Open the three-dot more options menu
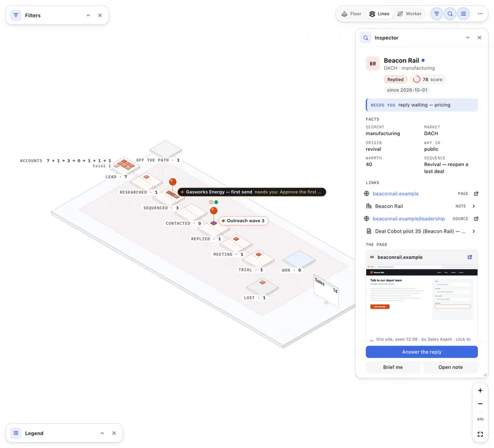494x448 pixels. 480,14
